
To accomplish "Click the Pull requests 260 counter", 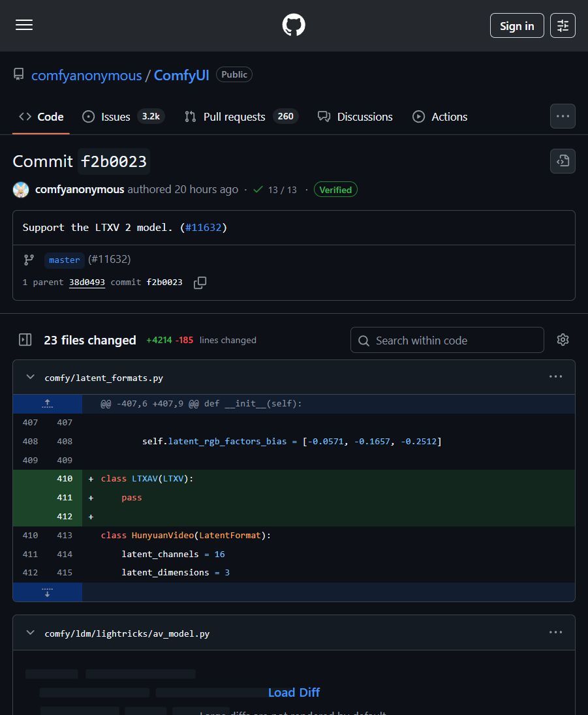I will [x=286, y=117].
